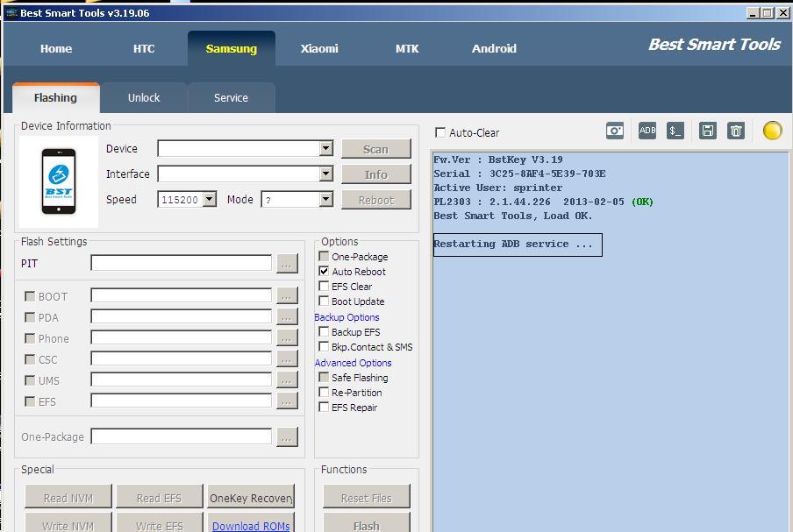The width and height of the screenshot is (793, 532).
Task: Enable the EFS Clear checkbox
Action: point(324,286)
